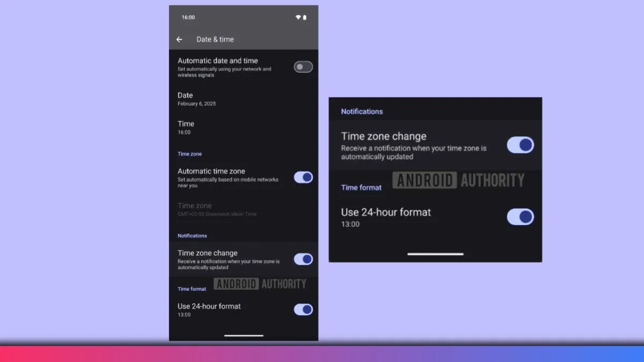Tap the greyed-out GMT+00:00 Greenwich Mean Time row
This screenshot has width=644, height=362.
pos(217,209)
